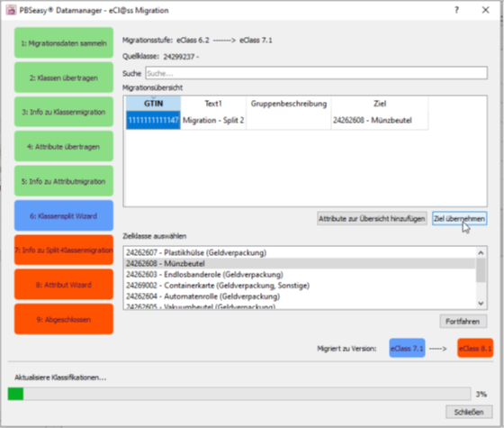
Task: Click the PBSeasy app icon in title bar
Action: (x=11, y=10)
